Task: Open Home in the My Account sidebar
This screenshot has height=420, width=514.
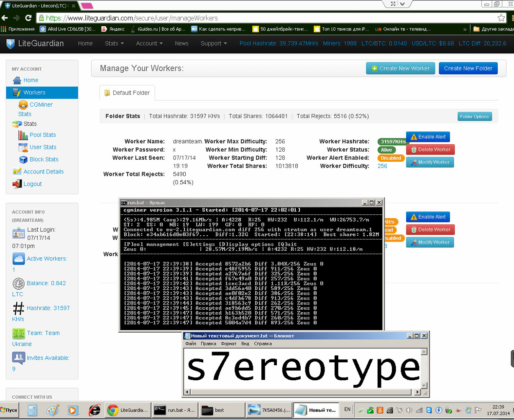Action: [x=26, y=80]
